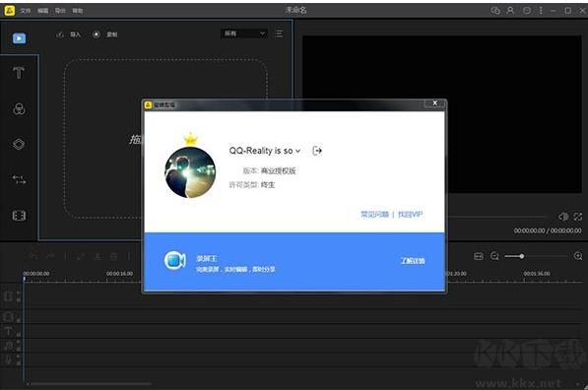The height and width of the screenshot is (390, 588).
Task: Open the media library tab icon
Action: (19, 38)
